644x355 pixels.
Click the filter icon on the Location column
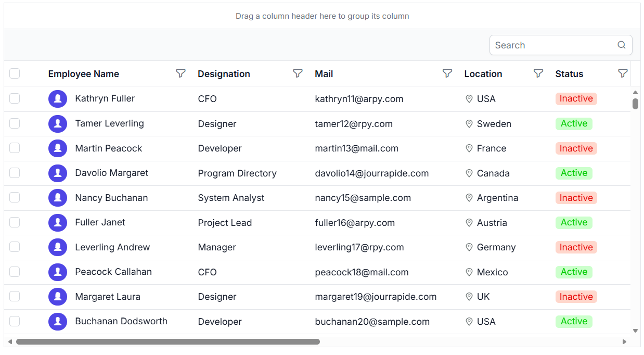pyautogui.click(x=538, y=73)
